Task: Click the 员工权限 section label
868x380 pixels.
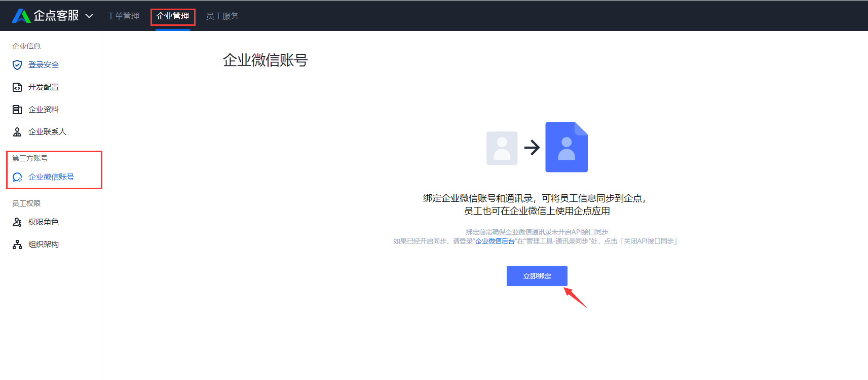Action: coord(26,203)
